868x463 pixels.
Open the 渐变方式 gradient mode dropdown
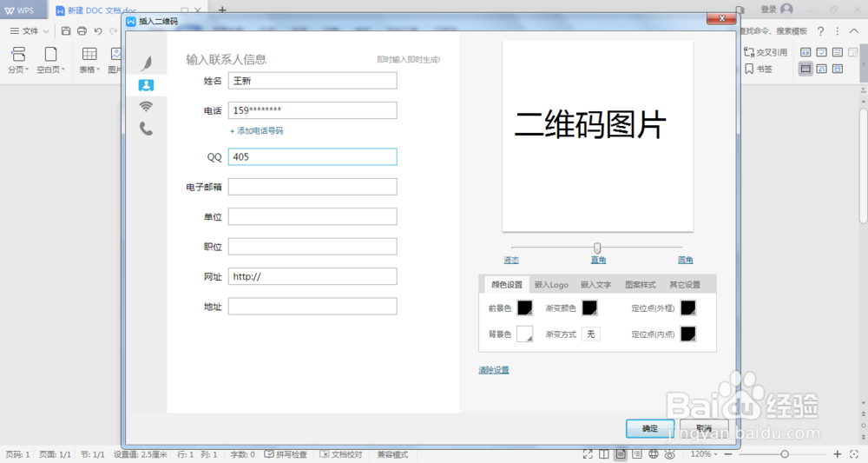[x=590, y=334]
